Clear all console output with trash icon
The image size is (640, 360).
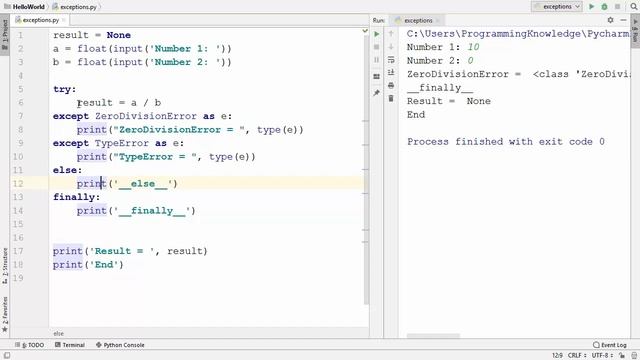[x=391, y=98]
